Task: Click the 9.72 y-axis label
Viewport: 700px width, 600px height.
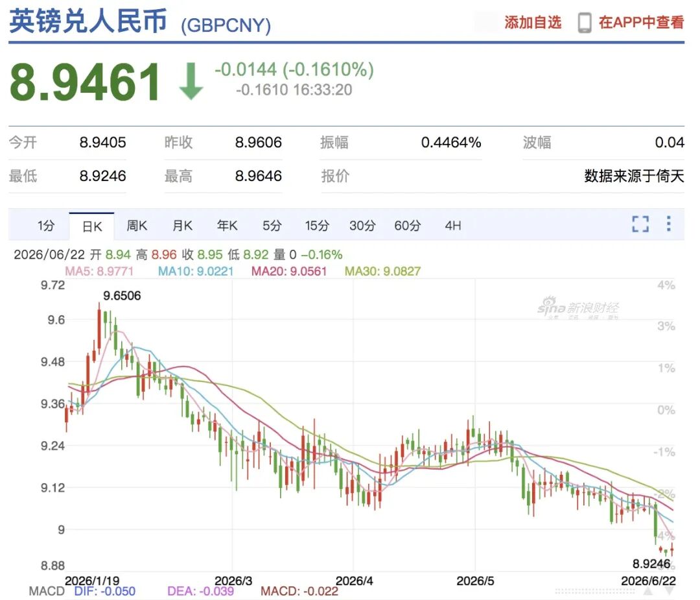Action: click(52, 285)
